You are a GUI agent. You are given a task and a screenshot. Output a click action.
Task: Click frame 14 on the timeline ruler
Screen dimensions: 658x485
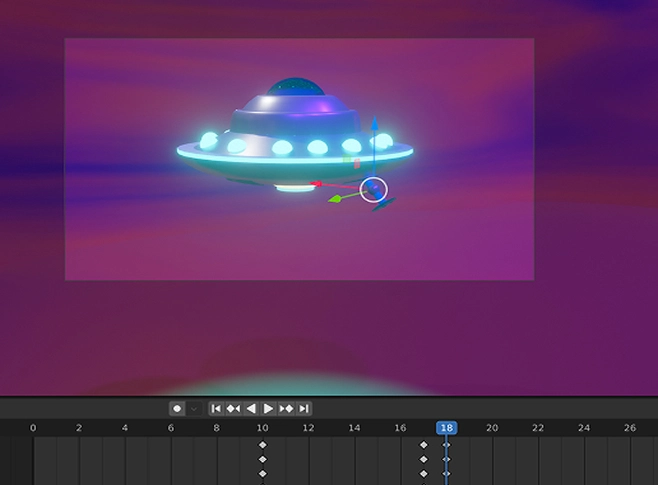[354, 428]
